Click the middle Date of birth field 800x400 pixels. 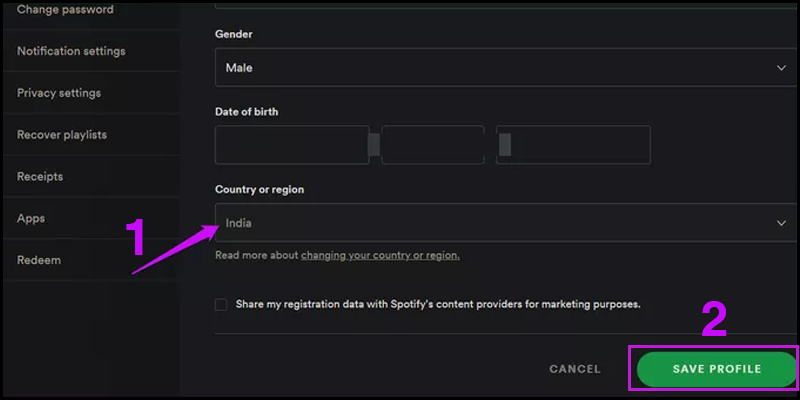(x=432, y=145)
